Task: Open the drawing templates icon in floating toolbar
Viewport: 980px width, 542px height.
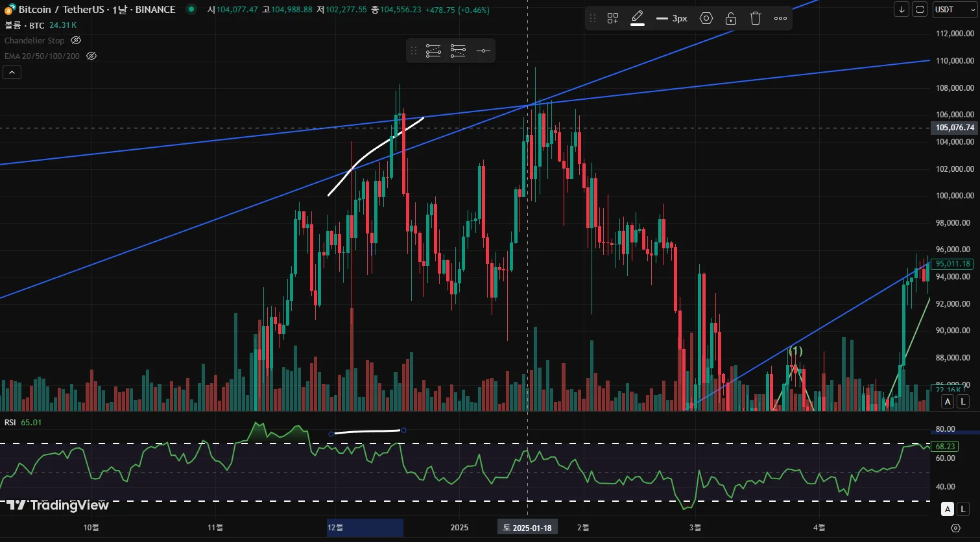Action: (x=613, y=18)
